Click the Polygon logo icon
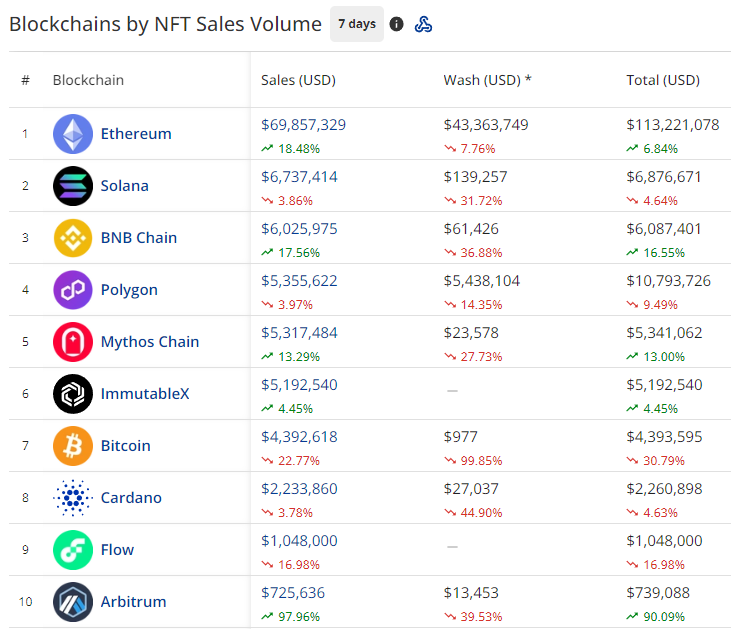The width and height of the screenshot is (731, 629). point(73,290)
